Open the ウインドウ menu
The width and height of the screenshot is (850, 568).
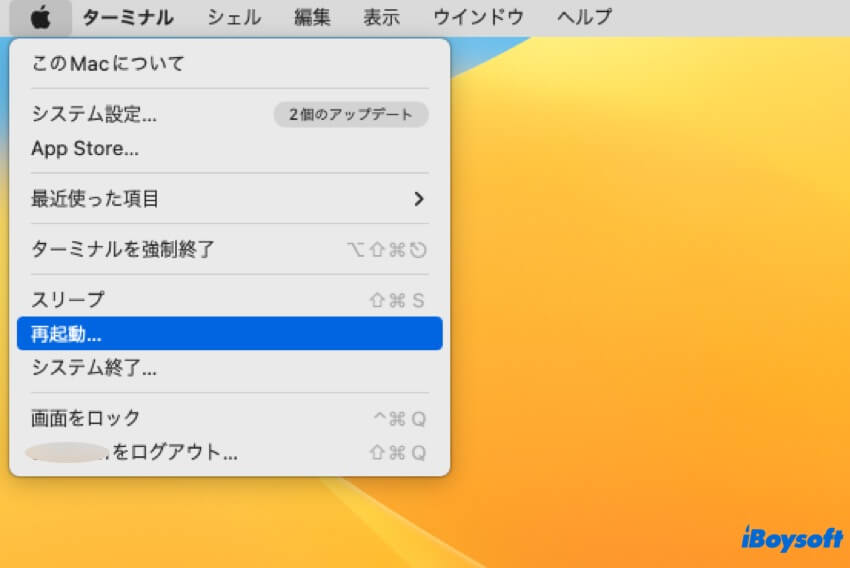tap(478, 17)
